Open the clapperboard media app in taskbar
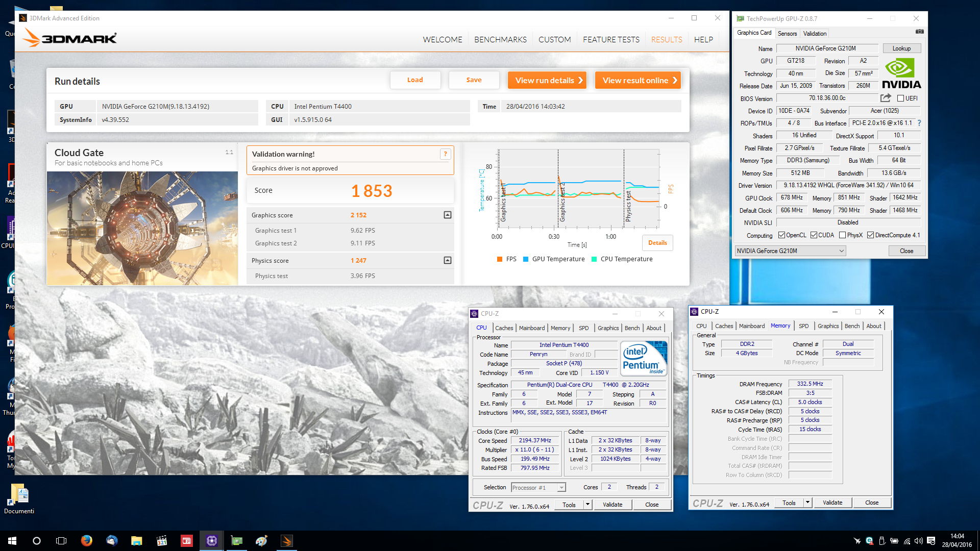The height and width of the screenshot is (551, 980). coord(162,541)
